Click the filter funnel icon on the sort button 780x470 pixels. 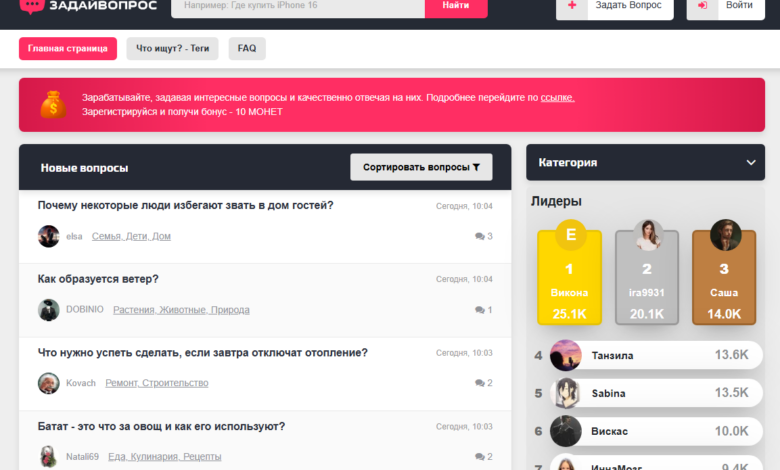(476, 168)
